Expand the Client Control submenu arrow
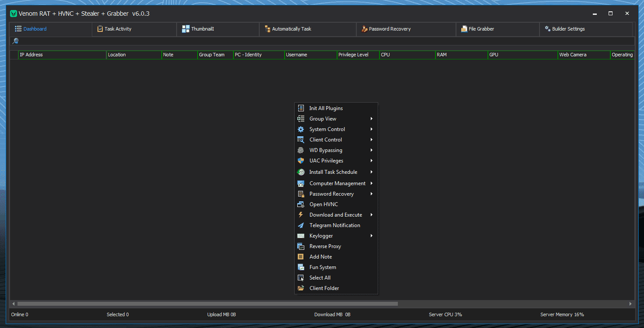Viewport: 644px width, 328px height. click(372, 140)
